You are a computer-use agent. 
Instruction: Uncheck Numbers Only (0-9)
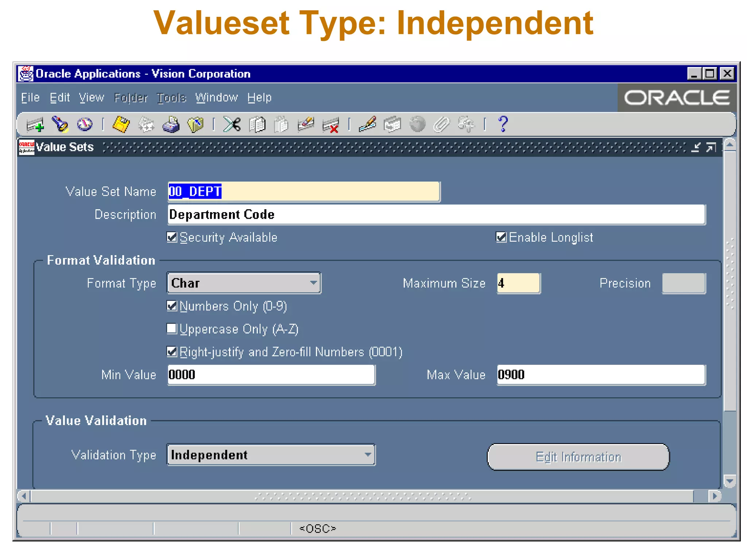[172, 306]
